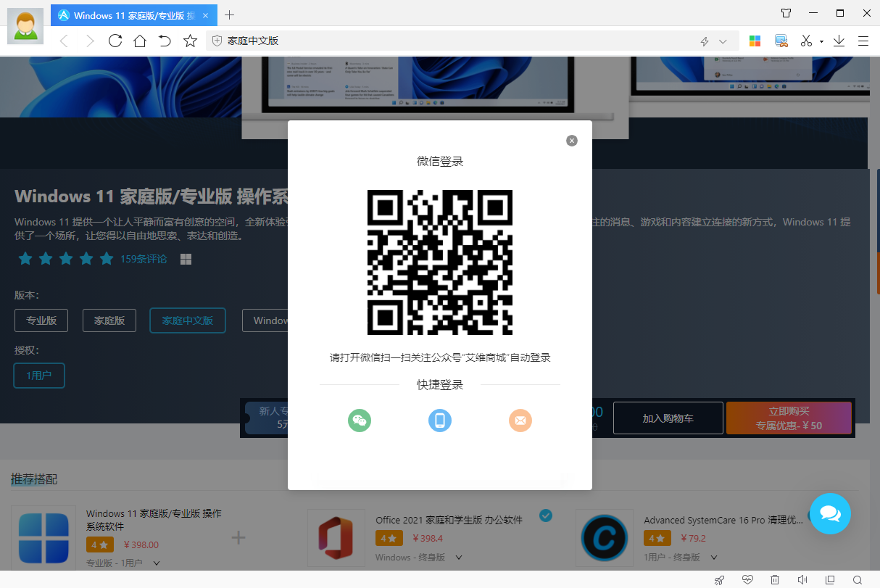Click the magnifier zoom status icon
880x588 pixels.
858,579
